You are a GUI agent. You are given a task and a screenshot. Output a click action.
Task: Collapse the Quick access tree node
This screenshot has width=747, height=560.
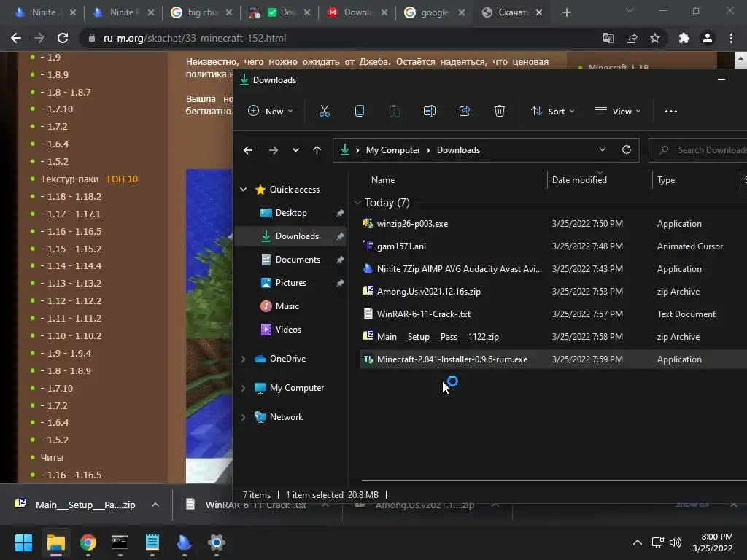pyautogui.click(x=244, y=190)
